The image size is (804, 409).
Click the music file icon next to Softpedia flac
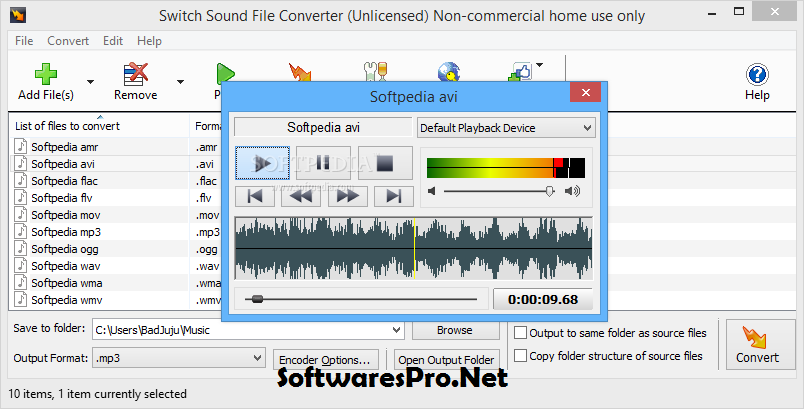21,180
